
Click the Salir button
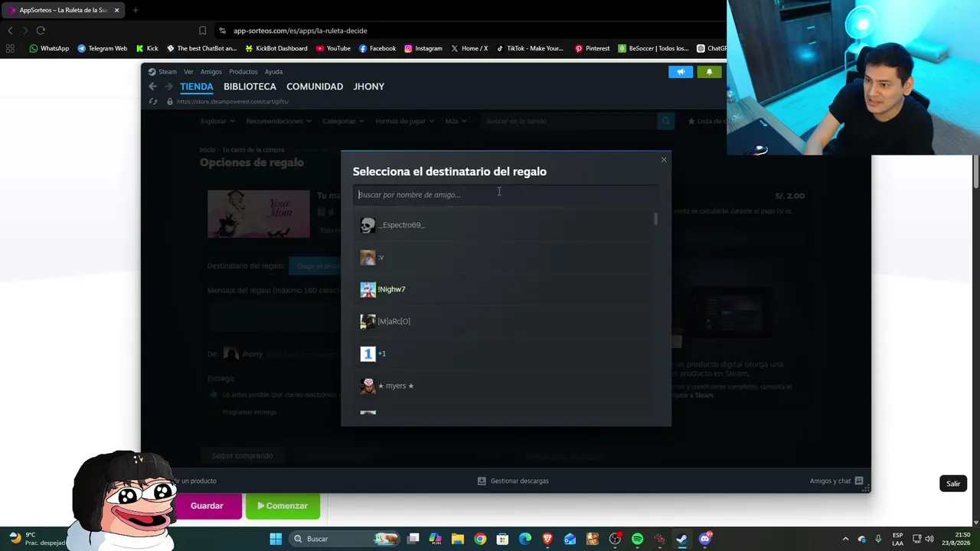(953, 484)
